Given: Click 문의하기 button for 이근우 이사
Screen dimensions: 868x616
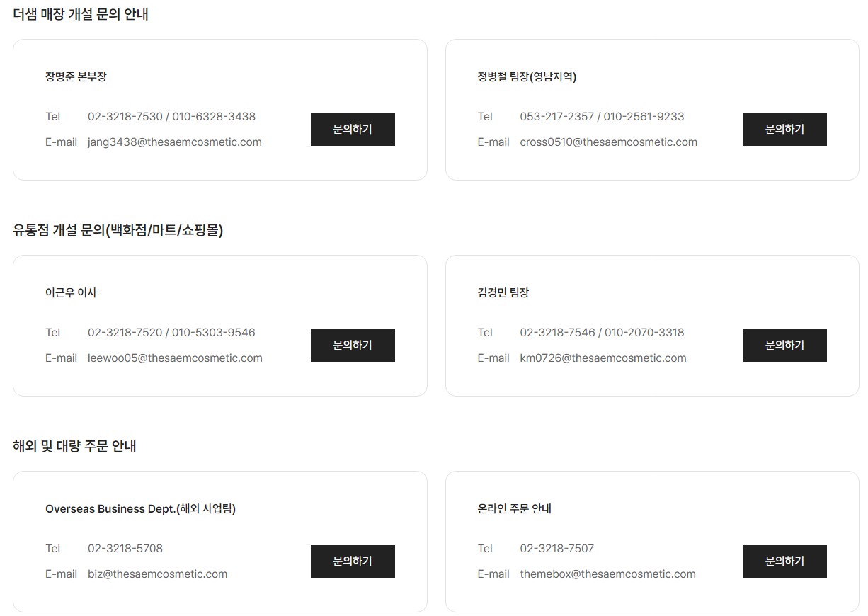Looking at the screenshot, I should pyautogui.click(x=353, y=346).
